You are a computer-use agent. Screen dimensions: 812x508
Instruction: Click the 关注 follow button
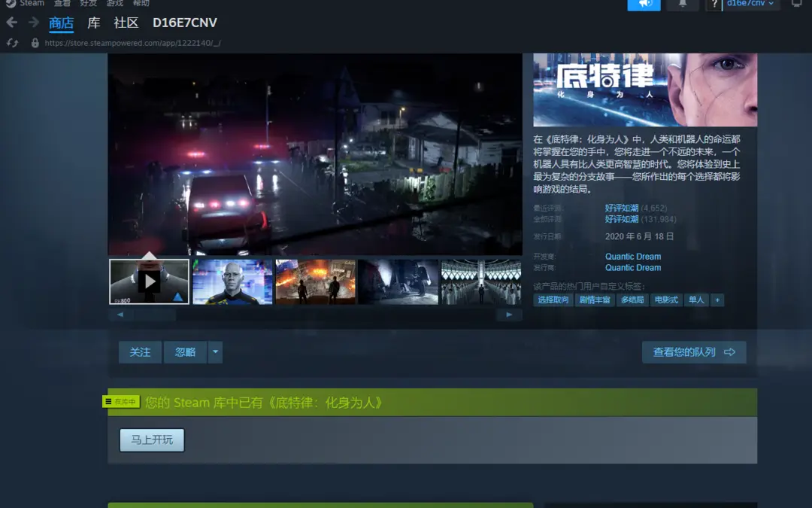coord(140,352)
